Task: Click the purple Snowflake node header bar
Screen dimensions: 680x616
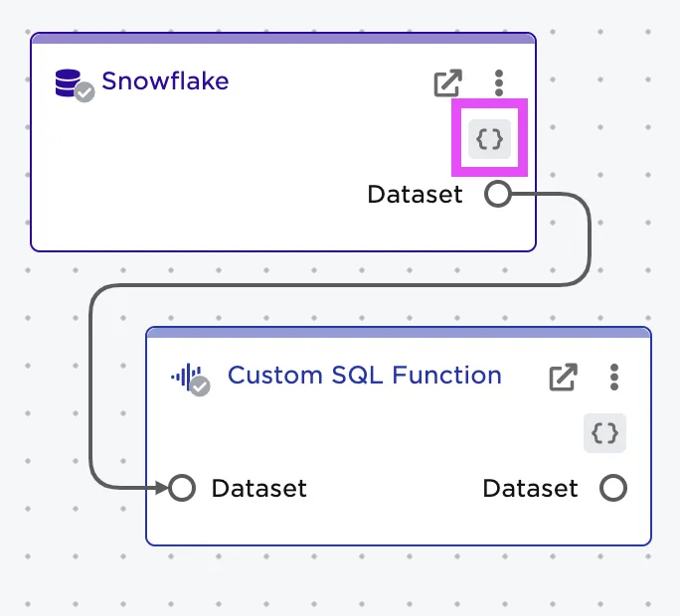Action: (x=283, y=39)
